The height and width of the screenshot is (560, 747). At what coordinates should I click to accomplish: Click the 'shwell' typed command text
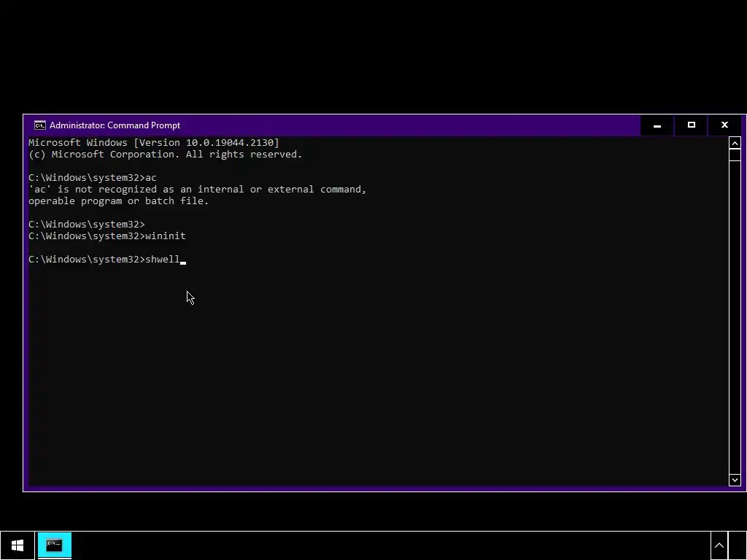click(163, 259)
